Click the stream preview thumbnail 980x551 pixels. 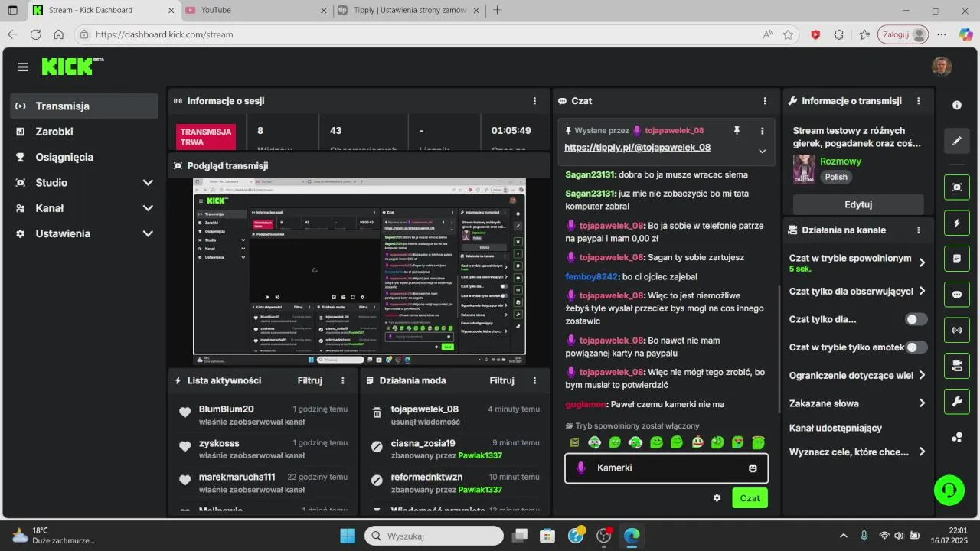(x=359, y=271)
